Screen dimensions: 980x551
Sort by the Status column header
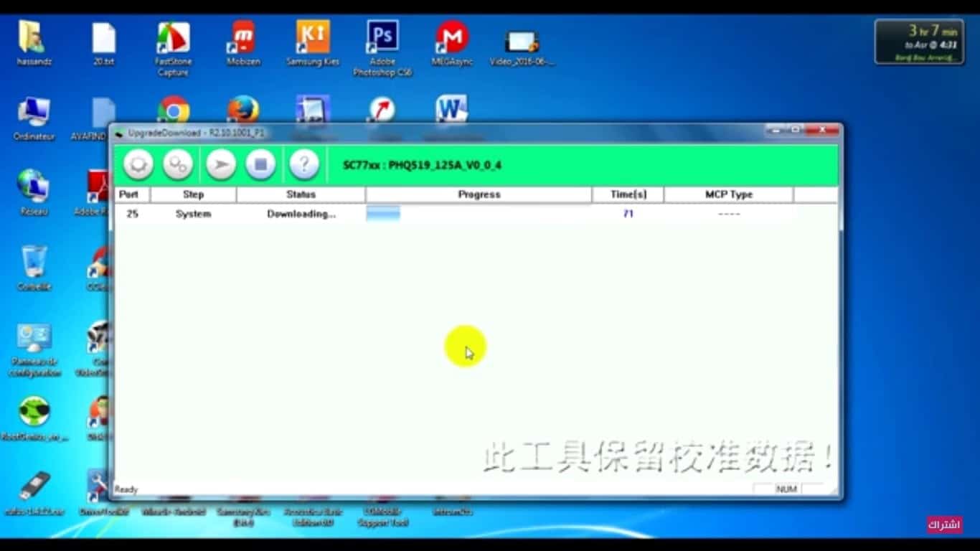click(x=301, y=194)
